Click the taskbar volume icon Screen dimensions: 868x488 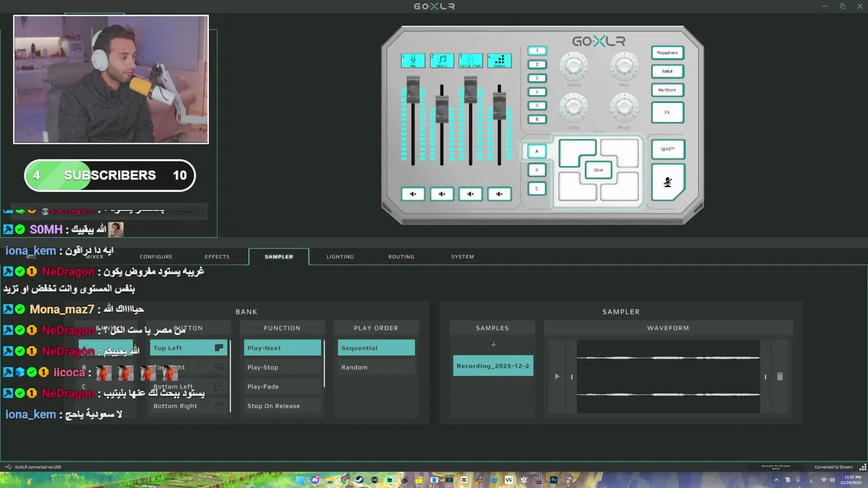(x=832, y=480)
